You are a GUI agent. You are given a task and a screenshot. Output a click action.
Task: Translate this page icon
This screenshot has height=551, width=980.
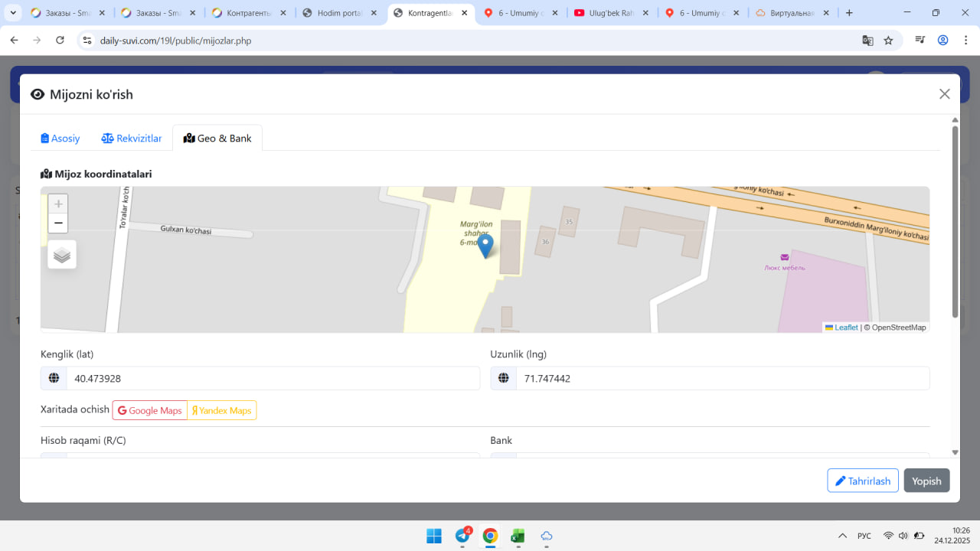click(867, 41)
